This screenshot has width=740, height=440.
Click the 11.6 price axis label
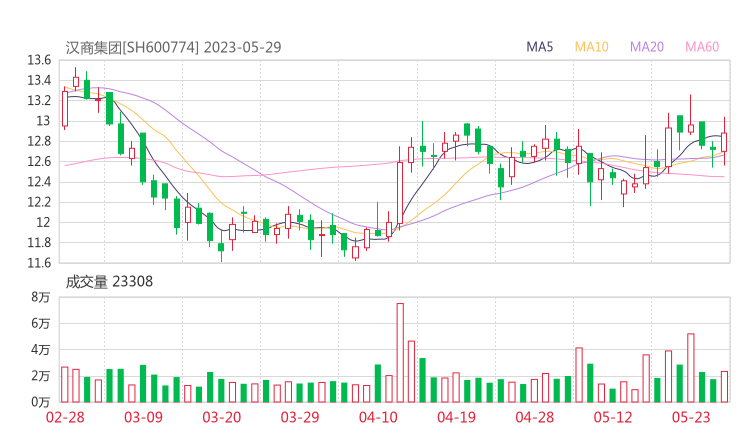39,263
